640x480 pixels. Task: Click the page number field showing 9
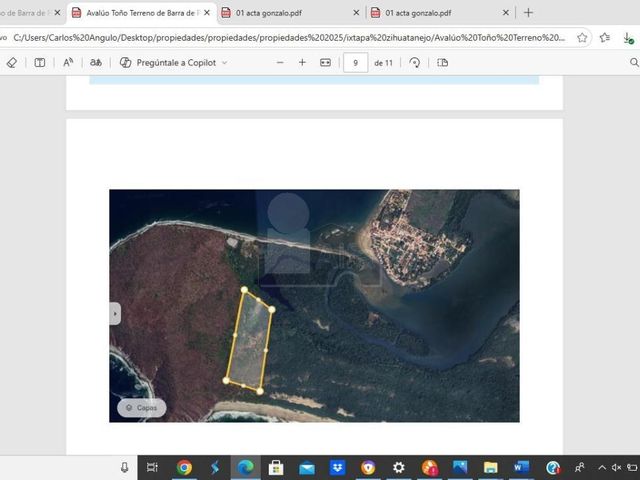(356, 63)
